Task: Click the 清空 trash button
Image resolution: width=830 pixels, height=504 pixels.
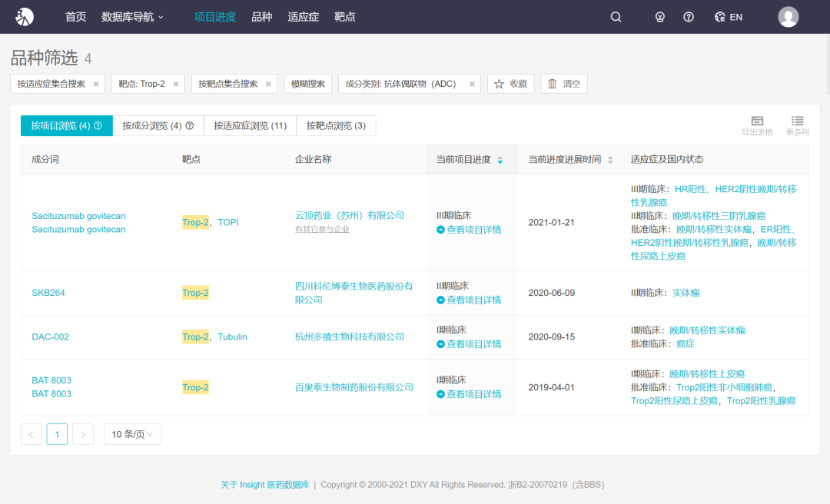Action: click(564, 84)
